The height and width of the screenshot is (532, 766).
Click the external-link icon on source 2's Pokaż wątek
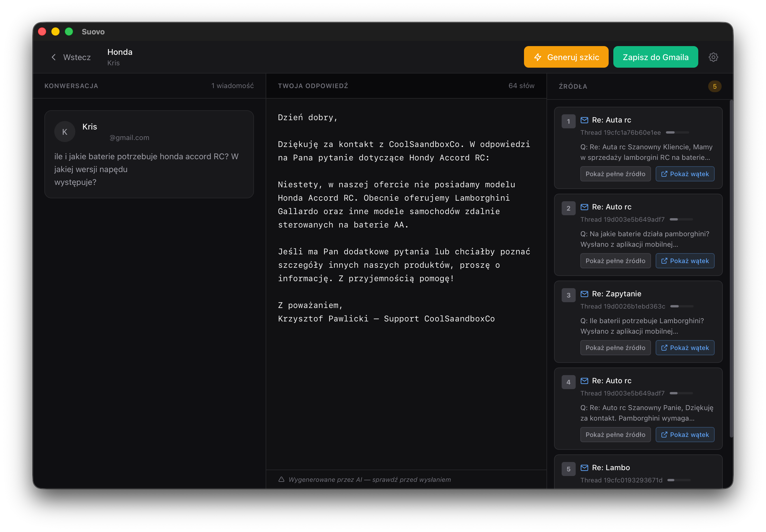665,261
